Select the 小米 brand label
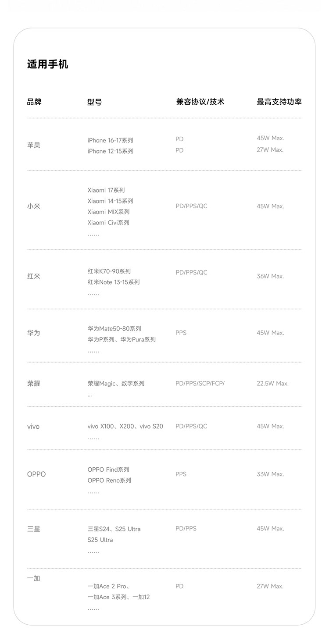The image size is (329, 644). click(33, 206)
